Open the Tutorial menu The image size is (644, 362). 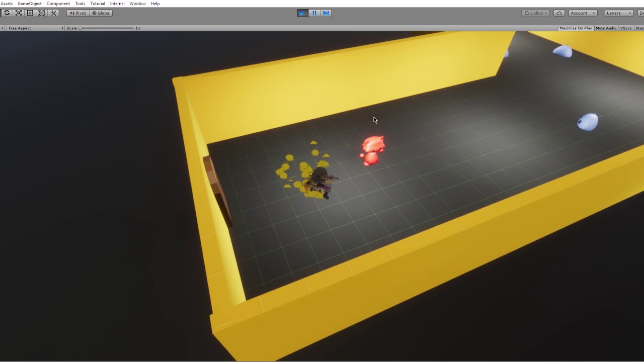pos(98,4)
